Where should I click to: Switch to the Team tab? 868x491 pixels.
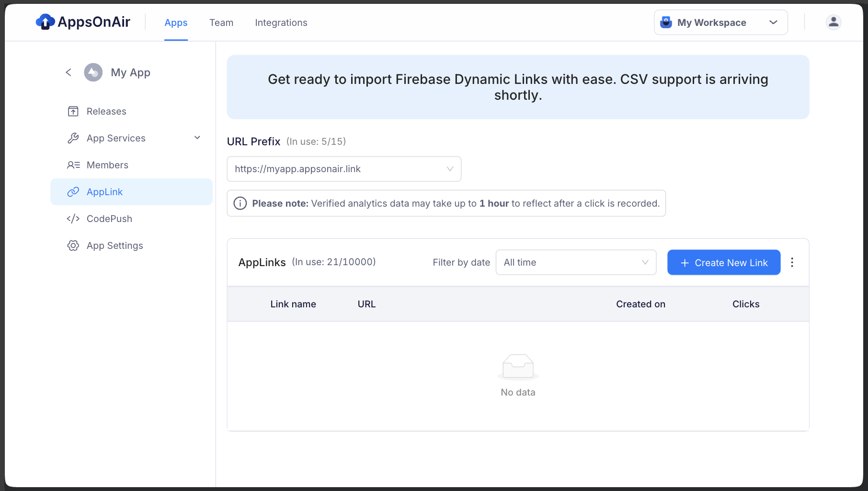[221, 23]
